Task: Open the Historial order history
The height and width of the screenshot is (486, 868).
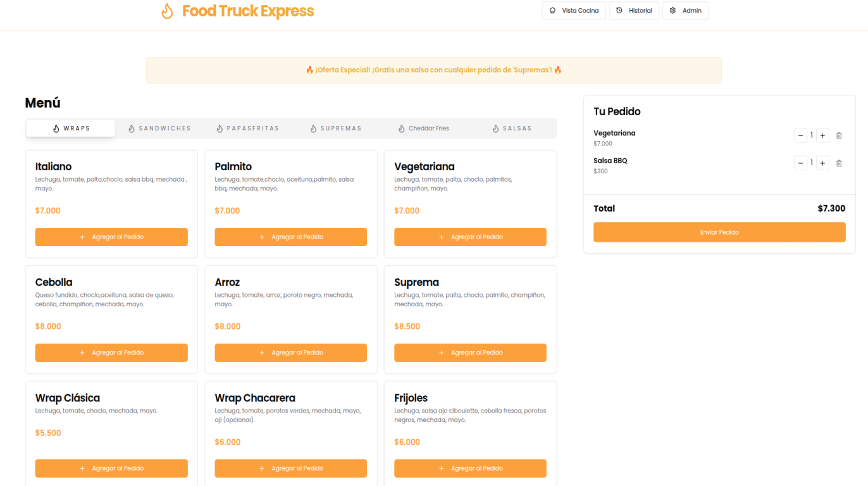Action: [634, 11]
